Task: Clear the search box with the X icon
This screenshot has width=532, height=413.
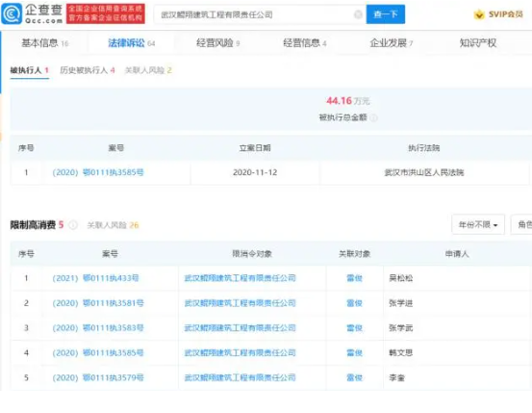Action: (x=358, y=14)
